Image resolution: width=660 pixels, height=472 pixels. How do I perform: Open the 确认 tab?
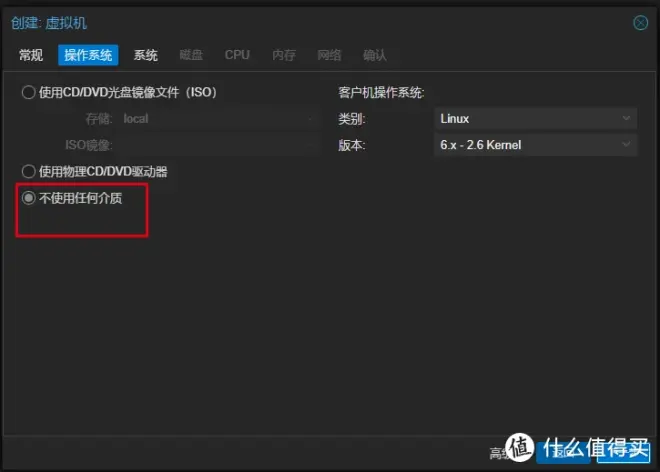click(375, 55)
